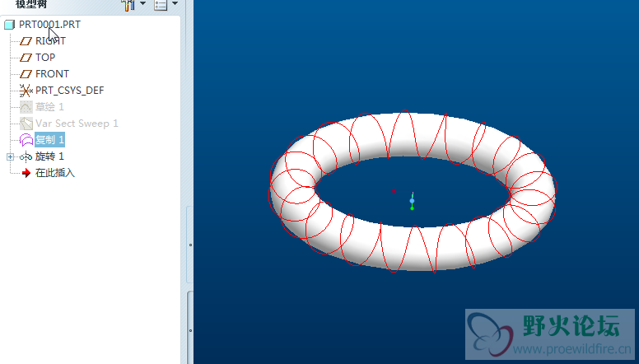Click the PRT_CSYS_DEF coordinate system icon
The width and height of the screenshot is (639, 364).
coord(26,91)
